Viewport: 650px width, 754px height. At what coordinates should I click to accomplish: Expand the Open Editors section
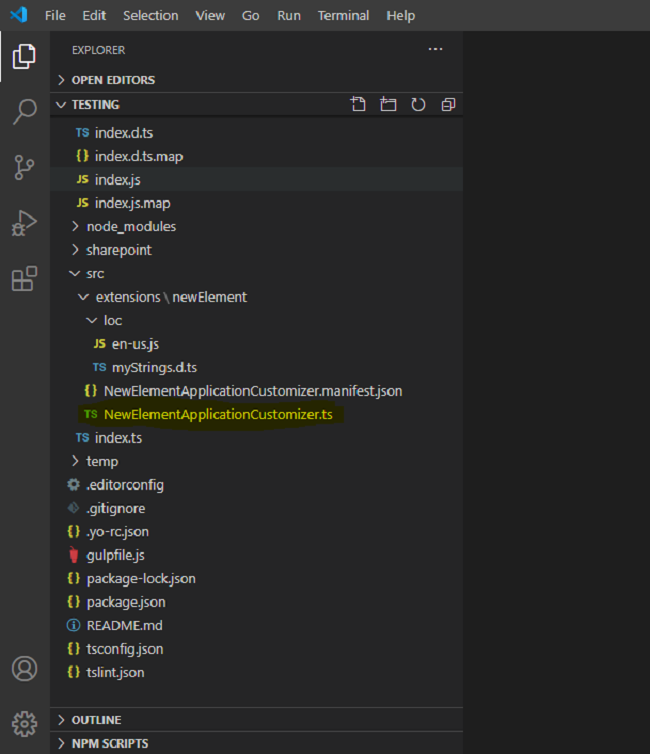pos(62,80)
